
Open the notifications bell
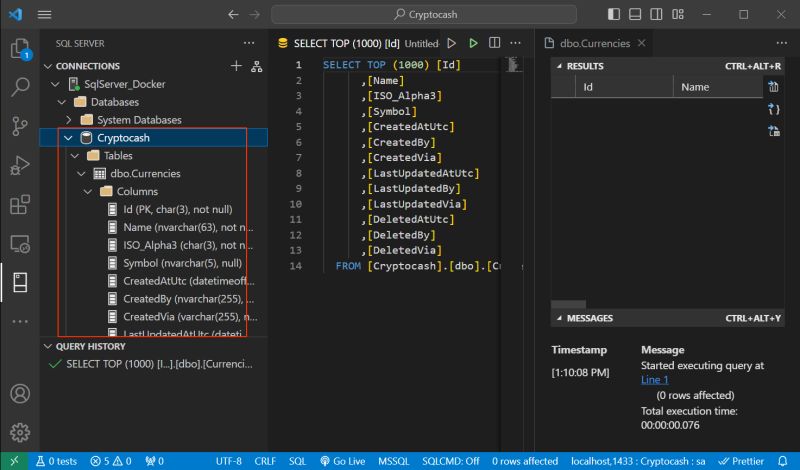(x=783, y=461)
